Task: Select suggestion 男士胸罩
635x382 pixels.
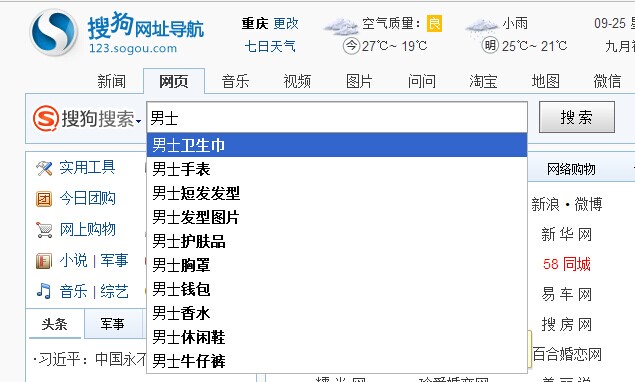Action: [337, 265]
